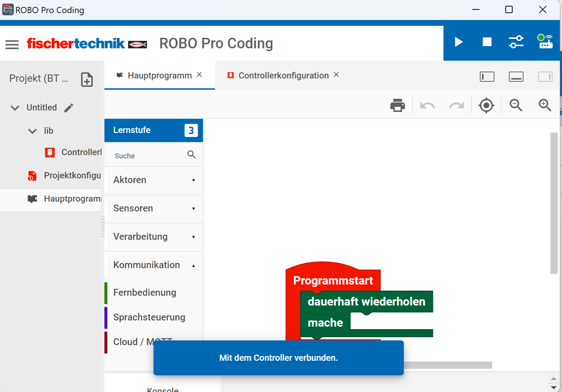Open the interface test sliders icon
The width and height of the screenshot is (562, 392).
pos(516,42)
